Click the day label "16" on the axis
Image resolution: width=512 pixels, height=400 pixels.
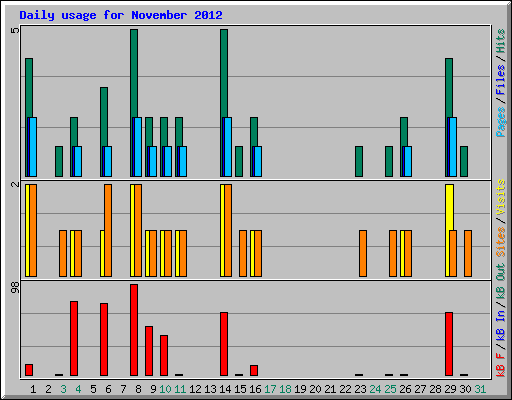tap(255, 389)
